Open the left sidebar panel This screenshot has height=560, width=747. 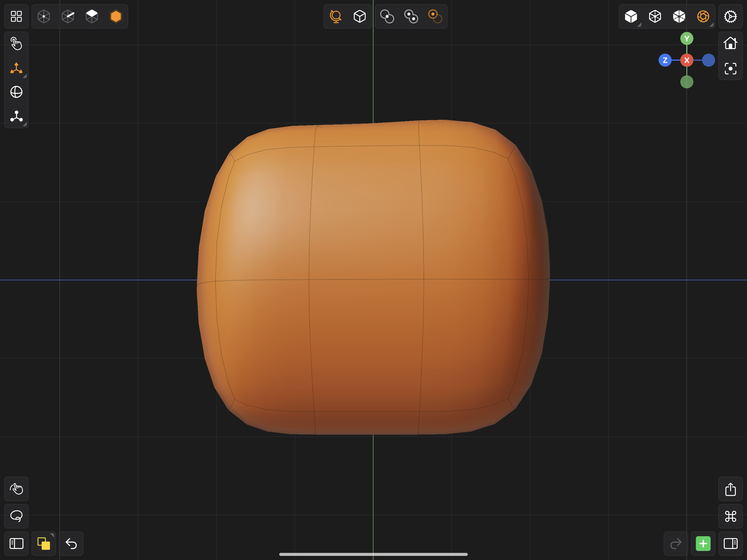[x=16, y=543]
